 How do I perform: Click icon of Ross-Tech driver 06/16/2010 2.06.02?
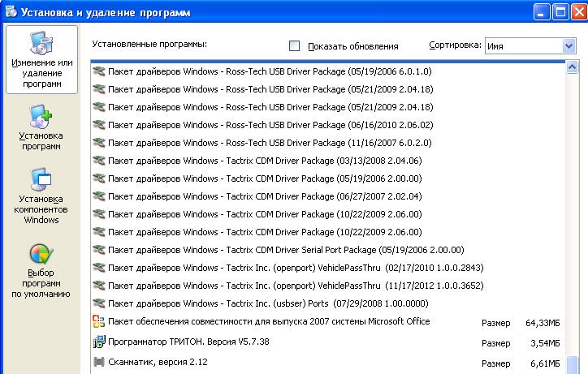(98, 124)
